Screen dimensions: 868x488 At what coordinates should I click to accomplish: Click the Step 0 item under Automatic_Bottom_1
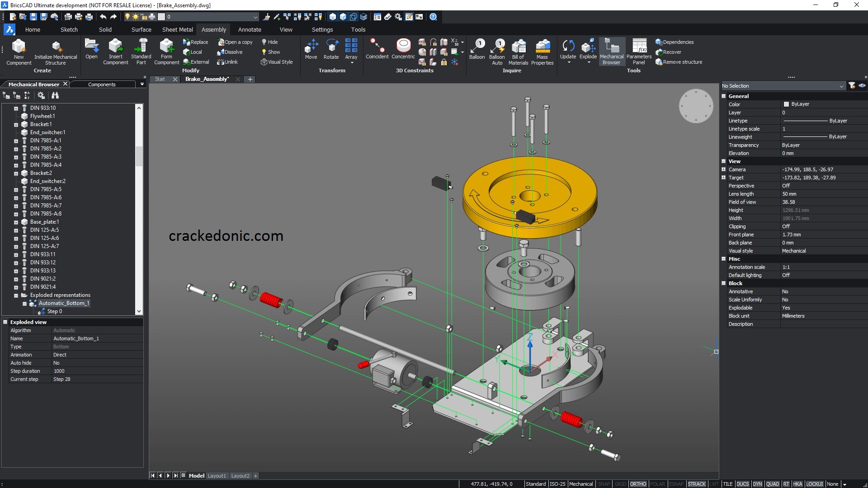click(54, 311)
